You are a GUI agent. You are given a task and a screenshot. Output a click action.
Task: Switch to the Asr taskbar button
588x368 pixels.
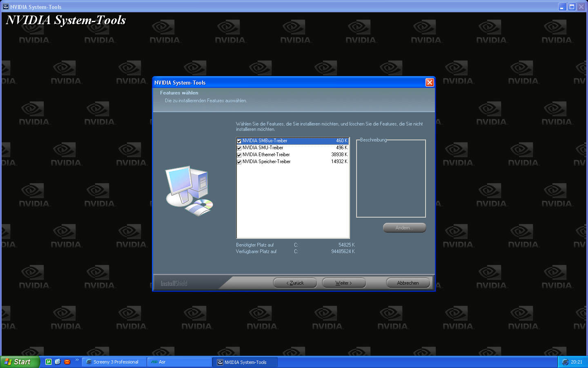[x=180, y=362]
